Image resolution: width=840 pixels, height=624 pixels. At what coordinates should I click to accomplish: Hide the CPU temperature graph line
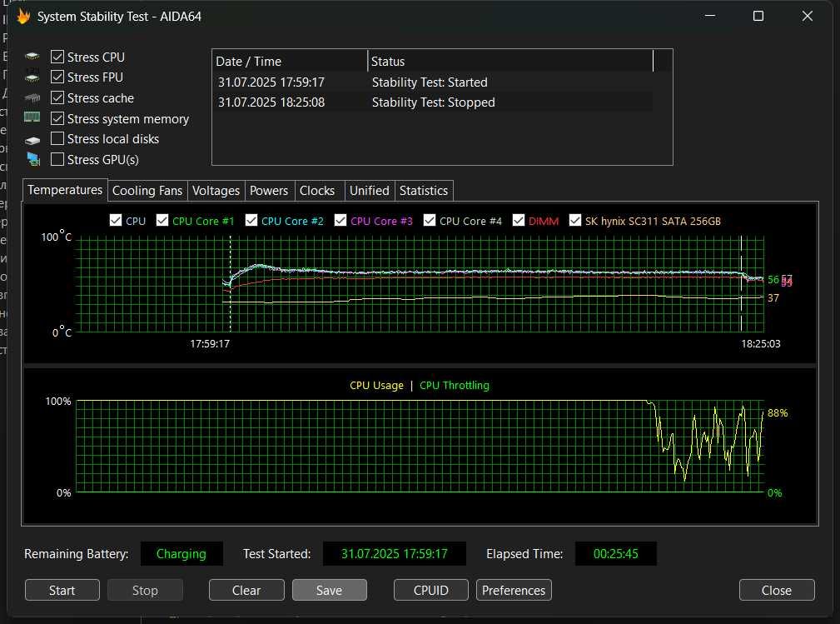pos(115,220)
